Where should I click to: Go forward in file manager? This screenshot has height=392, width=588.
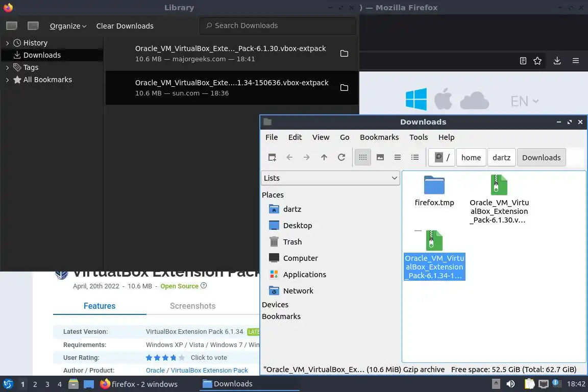306,157
